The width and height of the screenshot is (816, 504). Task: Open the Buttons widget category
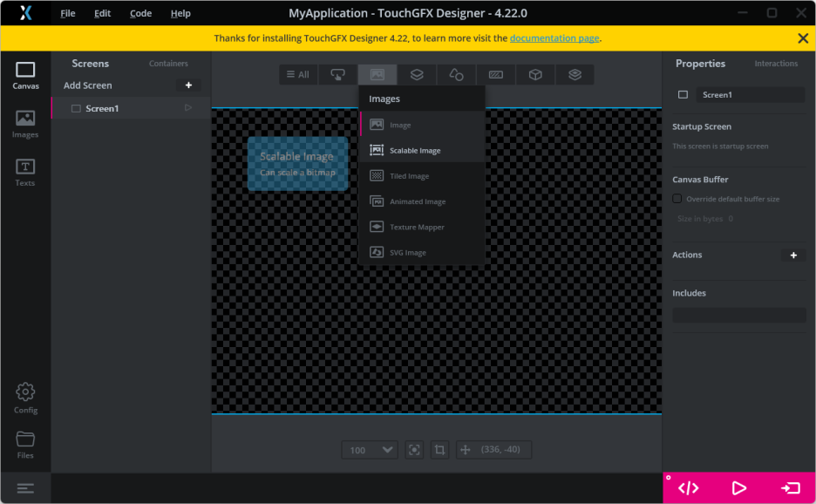(x=337, y=74)
